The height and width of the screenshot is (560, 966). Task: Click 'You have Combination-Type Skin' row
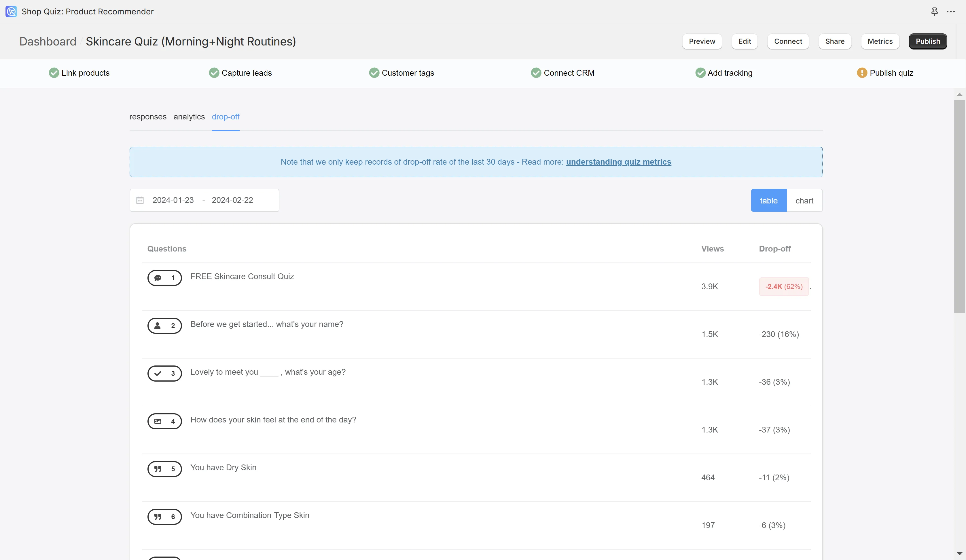pos(476,525)
